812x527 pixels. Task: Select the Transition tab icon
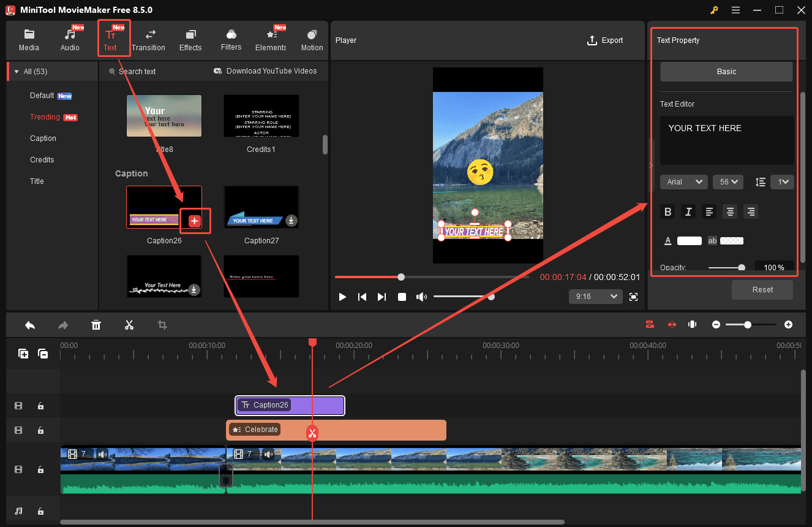(x=148, y=38)
